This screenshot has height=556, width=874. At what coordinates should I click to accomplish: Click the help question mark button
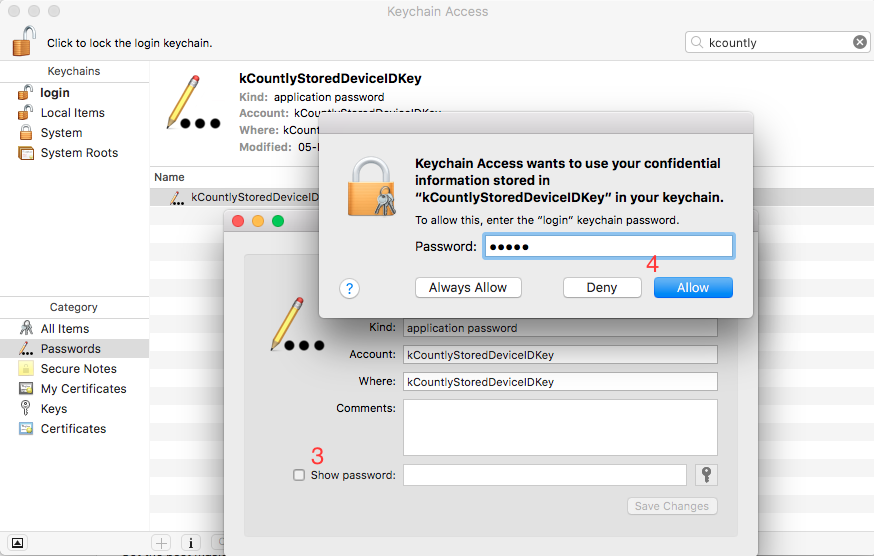(349, 288)
